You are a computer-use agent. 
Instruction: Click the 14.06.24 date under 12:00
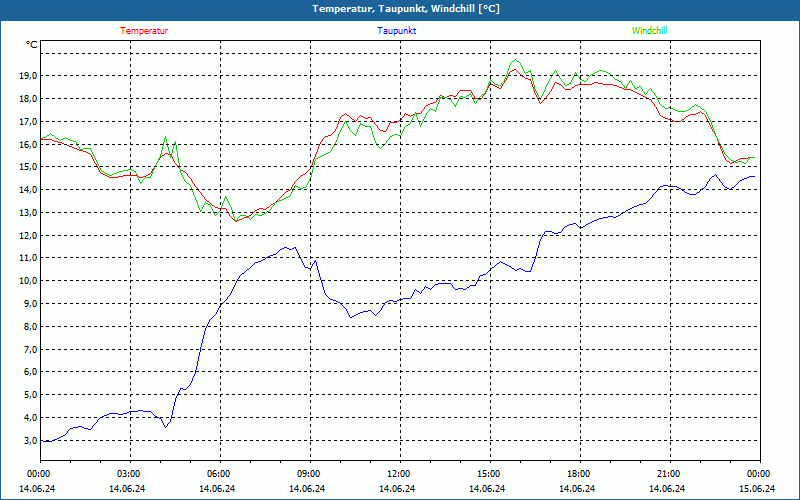point(397,488)
